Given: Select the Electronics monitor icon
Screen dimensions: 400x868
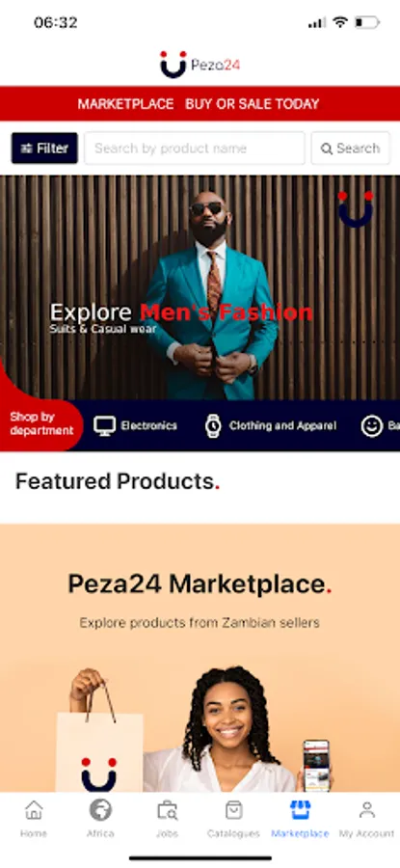Looking at the screenshot, I should pos(104,425).
